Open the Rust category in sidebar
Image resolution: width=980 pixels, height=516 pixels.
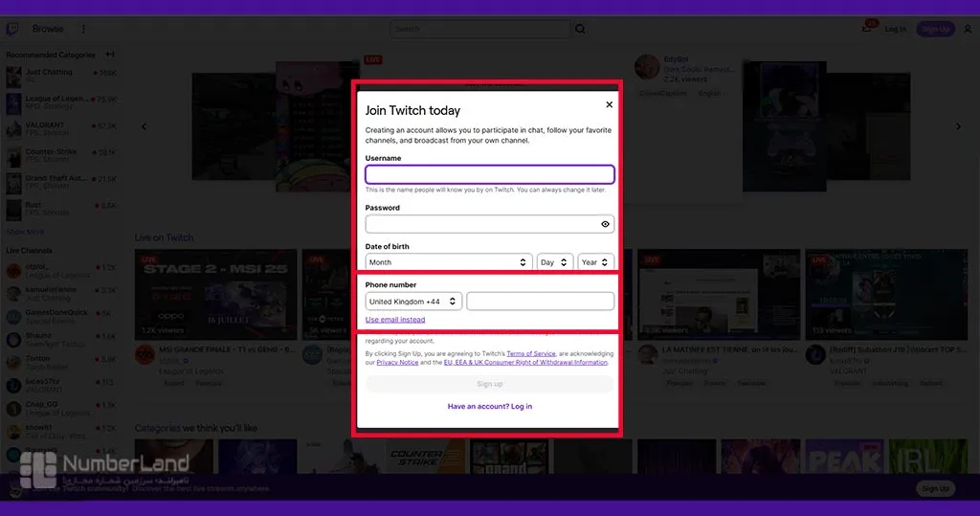60,209
